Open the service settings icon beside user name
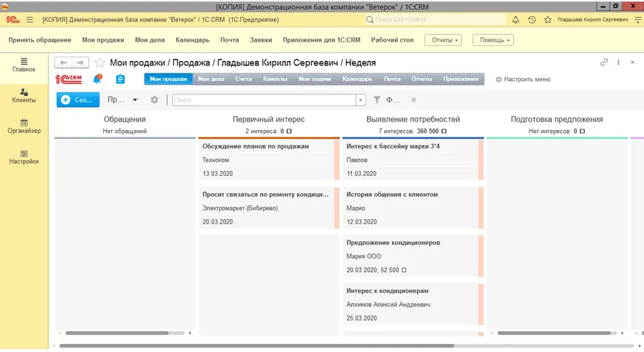Viewport: 644px width, 352px height. [x=638, y=20]
